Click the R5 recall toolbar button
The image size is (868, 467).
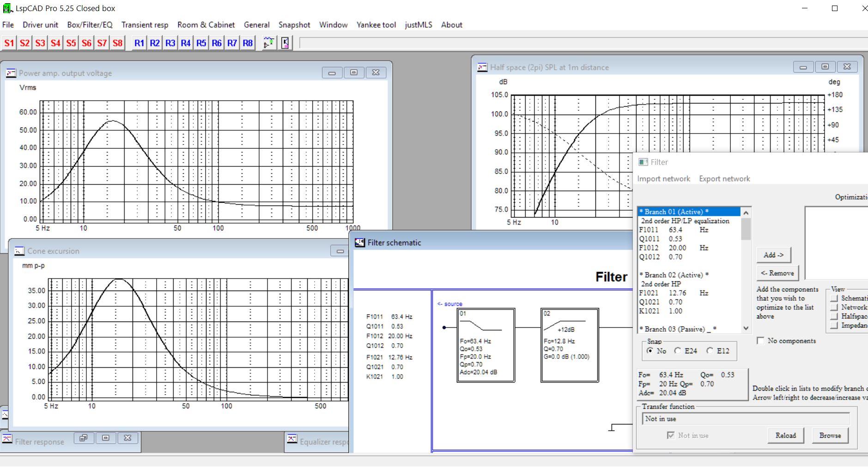(x=201, y=43)
